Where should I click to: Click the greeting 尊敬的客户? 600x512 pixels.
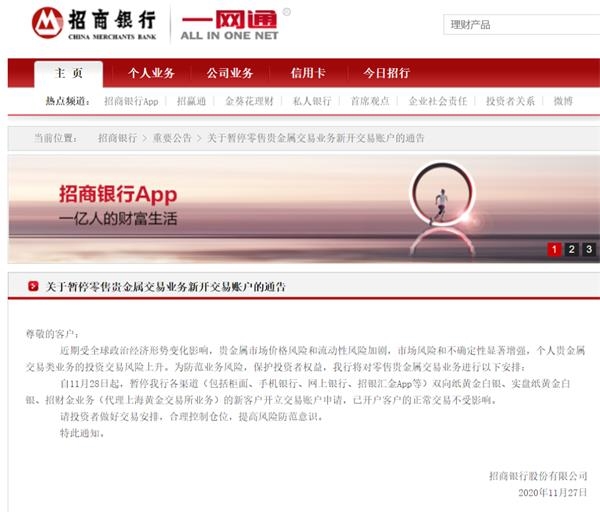click(52, 334)
